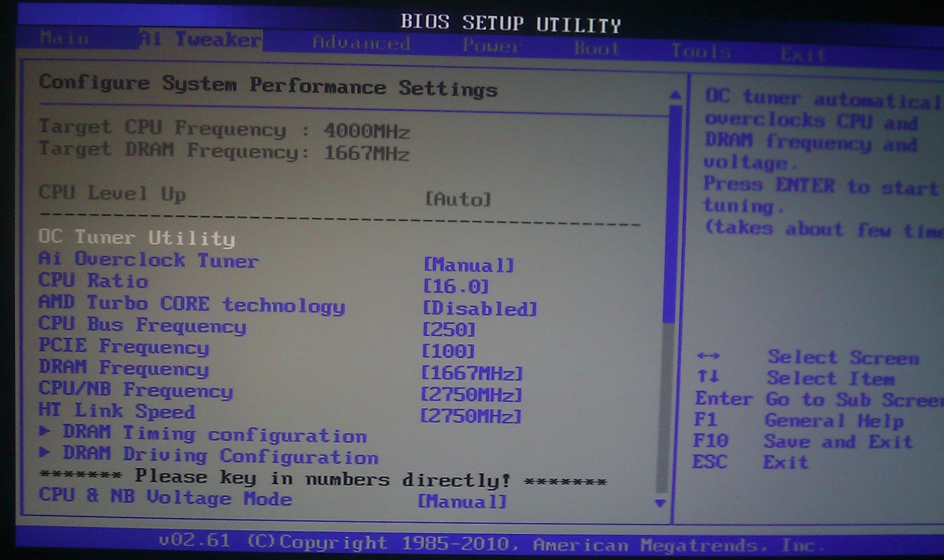
Task: Click the OC tuner help description text
Action: [x=823, y=162]
